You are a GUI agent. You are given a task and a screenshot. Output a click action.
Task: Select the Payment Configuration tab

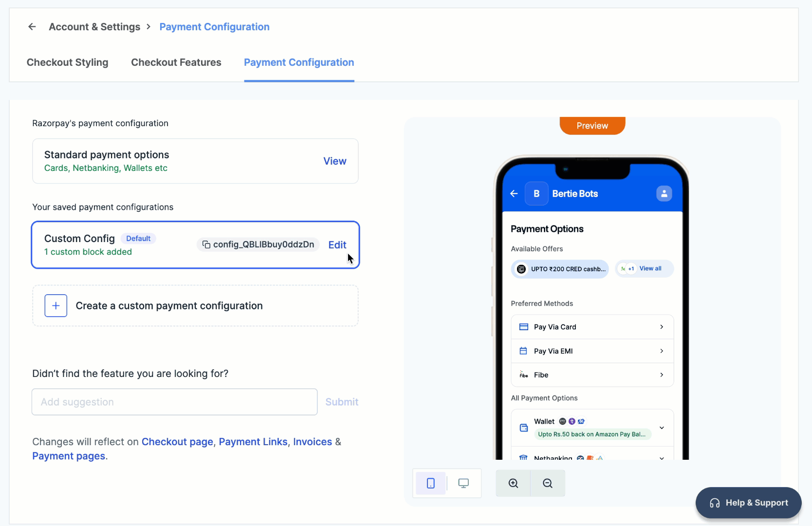point(299,62)
